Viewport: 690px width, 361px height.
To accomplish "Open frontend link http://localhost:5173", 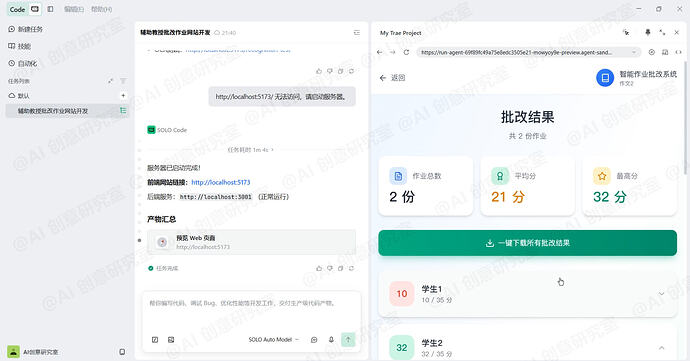I will (x=221, y=182).
